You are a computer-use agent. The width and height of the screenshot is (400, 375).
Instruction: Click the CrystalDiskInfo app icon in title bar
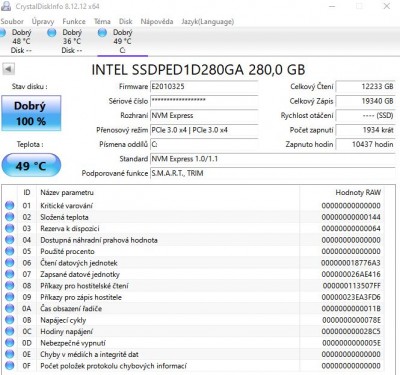tap(6, 6)
